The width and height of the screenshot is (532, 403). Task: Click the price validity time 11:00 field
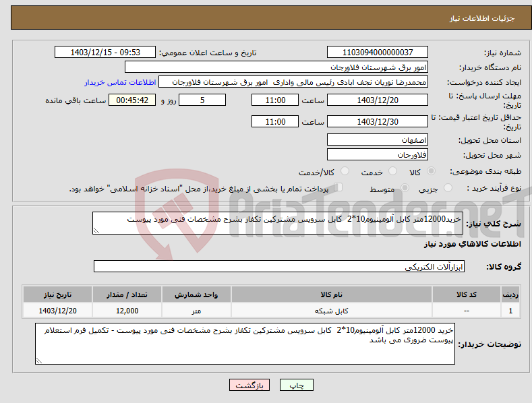(x=275, y=121)
